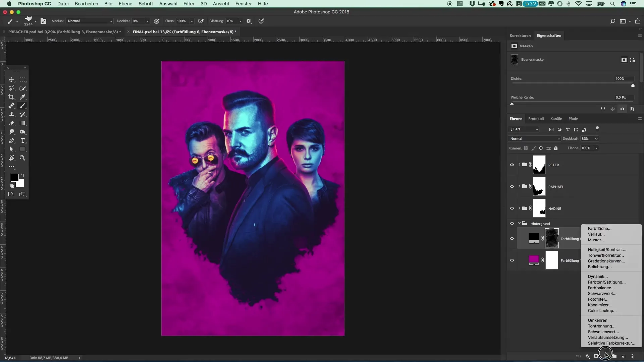The image size is (644, 362).
Task: Select the Healing Brush tool
Action: 11,106
